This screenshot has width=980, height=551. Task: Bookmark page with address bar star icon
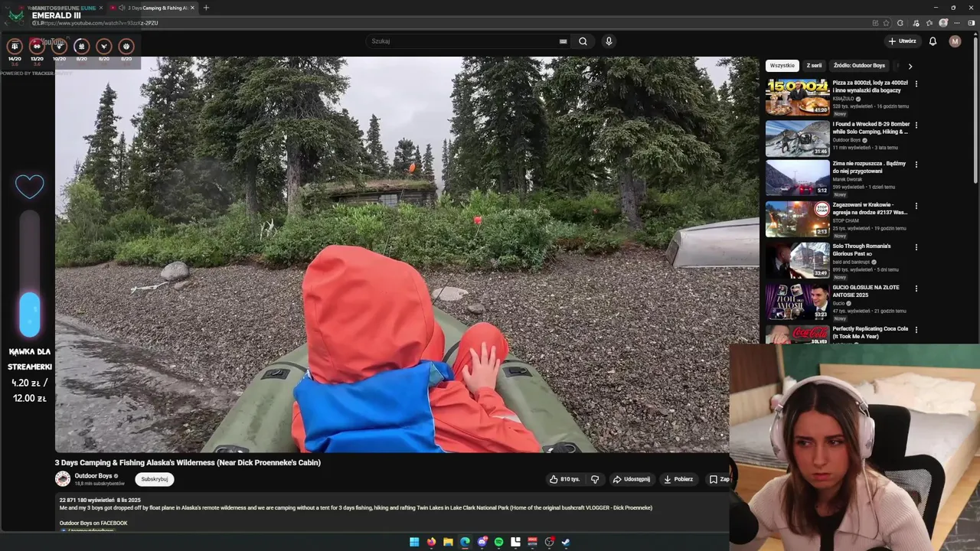[x=886, y=23]
